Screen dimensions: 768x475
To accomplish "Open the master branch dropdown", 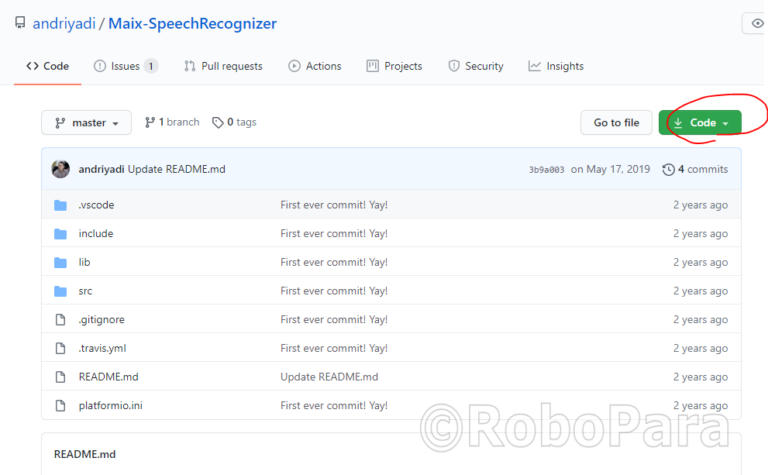I will pyautogui.click(x=86, y=123).
